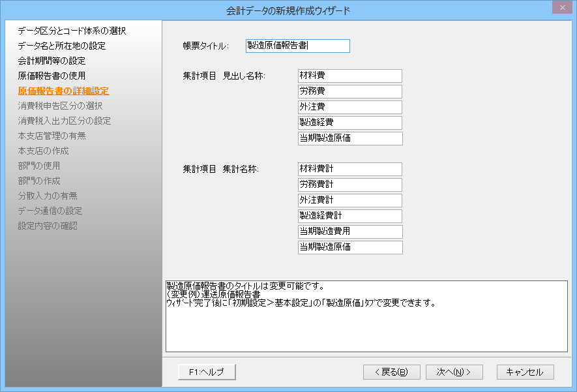Cancel the wizard with キャンセル button
The height and width of the screenshot is (392, 577).
[525, 372]
